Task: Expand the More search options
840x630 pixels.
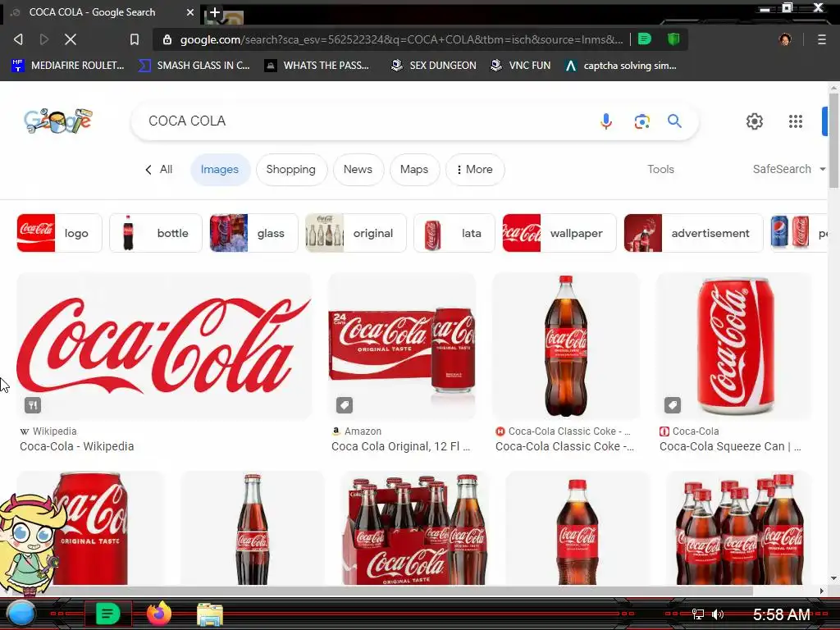Action: [475, 169]
